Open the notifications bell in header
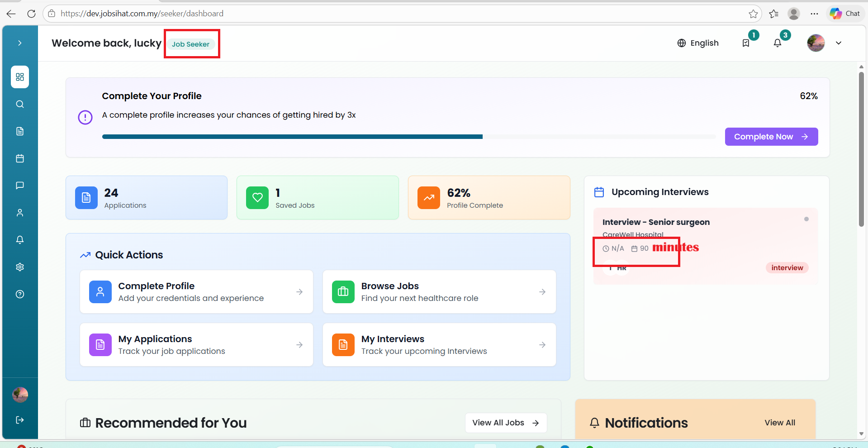Viewport: 868px width, 448px height. (x=777, y=43)
